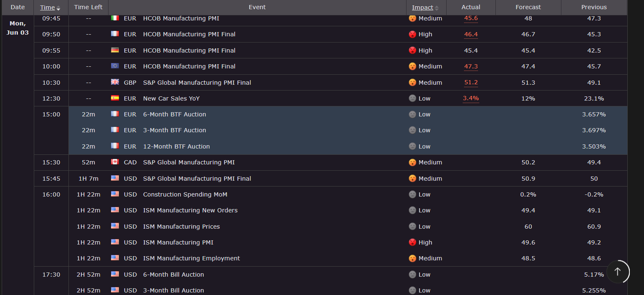
Task: Click the 17:30 time cell
Action: pos(51,275)
